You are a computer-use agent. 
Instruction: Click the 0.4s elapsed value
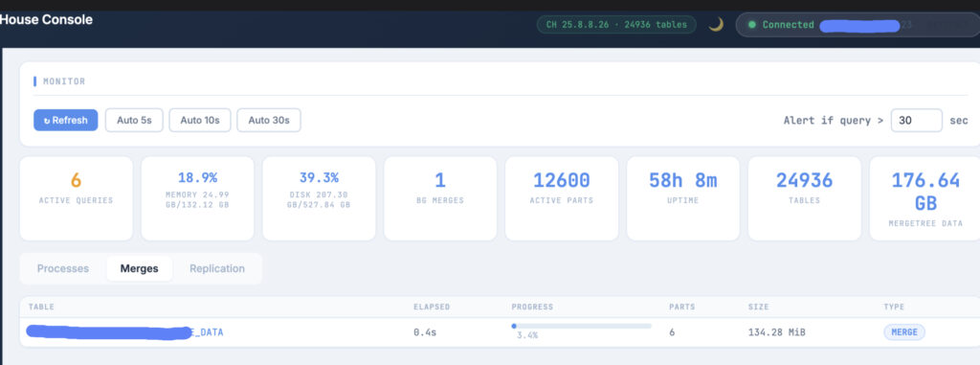pos(424,332)
